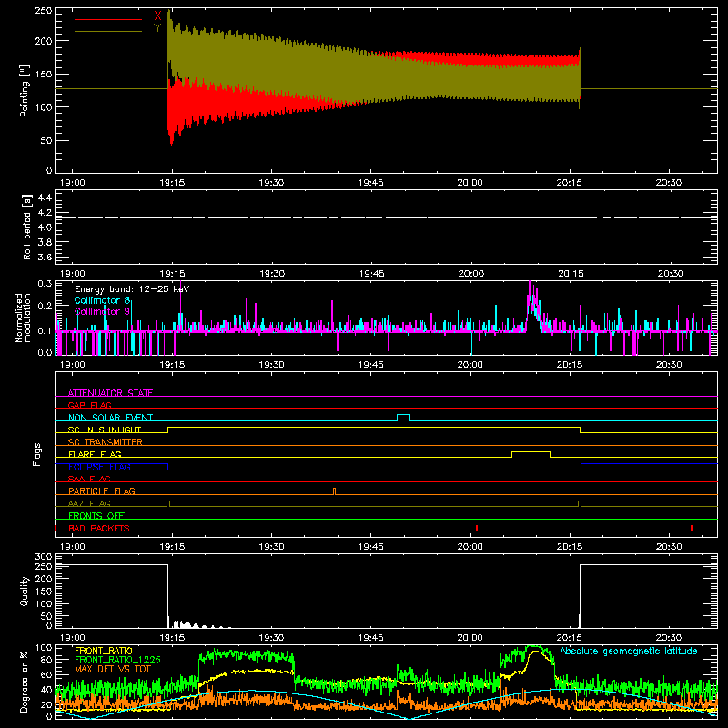This screenshot has width=728, height=728.
Task: Click the GAP_FLAG label
Action: (x=89, y=405)
